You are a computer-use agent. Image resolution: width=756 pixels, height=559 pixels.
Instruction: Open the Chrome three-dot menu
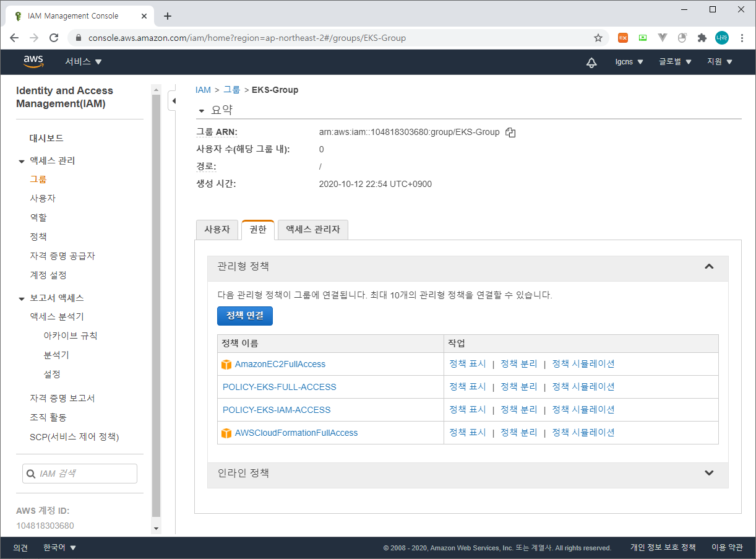click(x=742, y=38)
